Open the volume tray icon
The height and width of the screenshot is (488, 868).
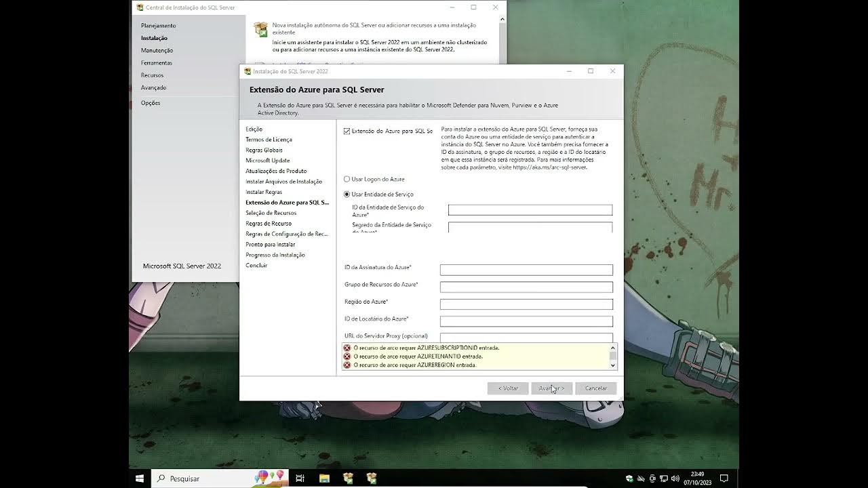click(675, 479)
